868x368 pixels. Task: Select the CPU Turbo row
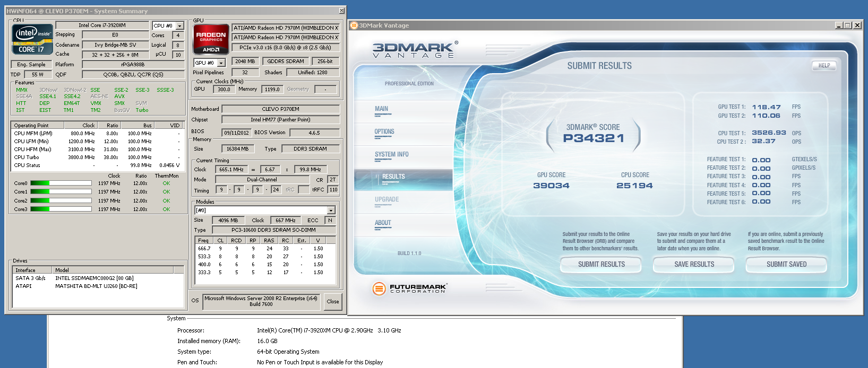click(97, 157)
